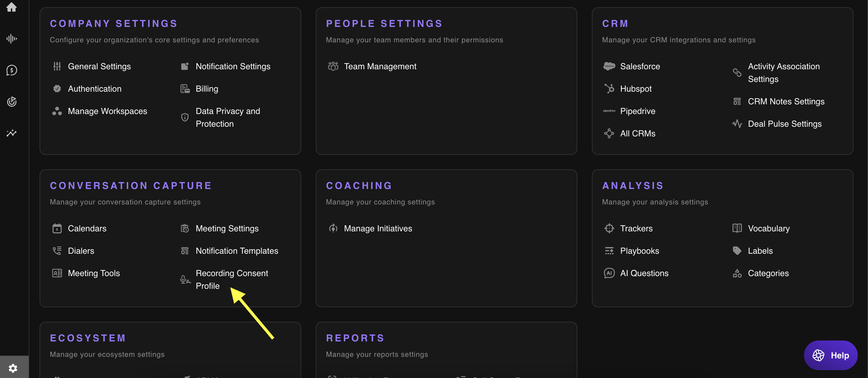The width and height of the screenshot is (868, 378).
Task: Open Data Privacy and Protection
Action: pos(227,117)
